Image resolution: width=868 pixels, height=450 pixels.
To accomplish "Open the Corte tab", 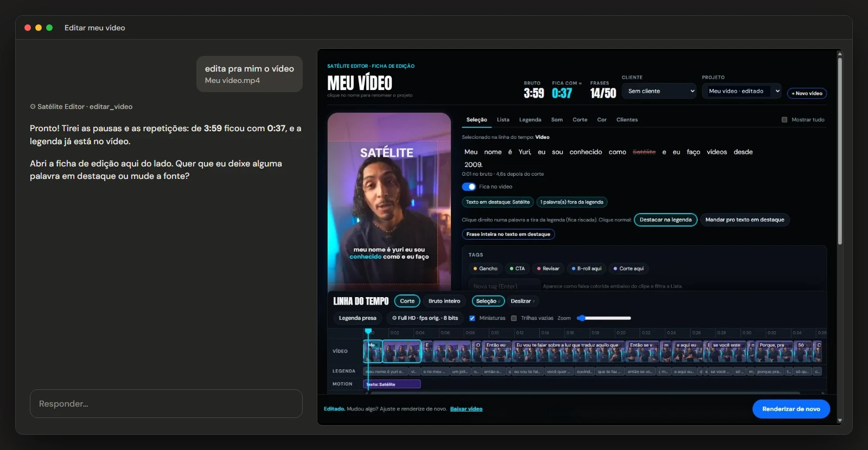I will [x=580, y=120].
